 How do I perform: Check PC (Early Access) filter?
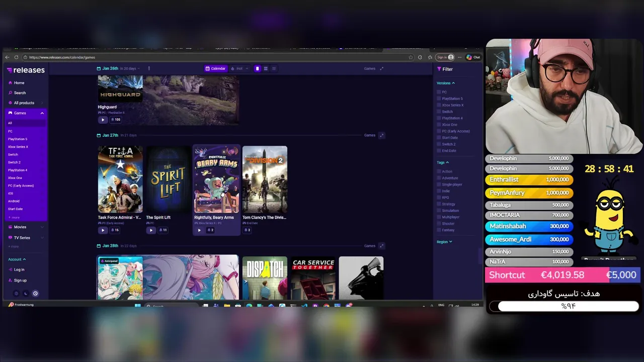point(439,131)
